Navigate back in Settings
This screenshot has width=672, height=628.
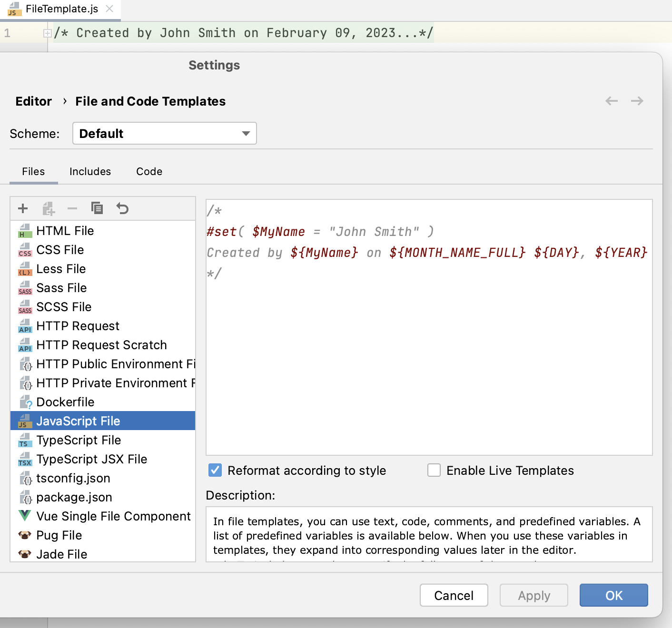[611, 101]
